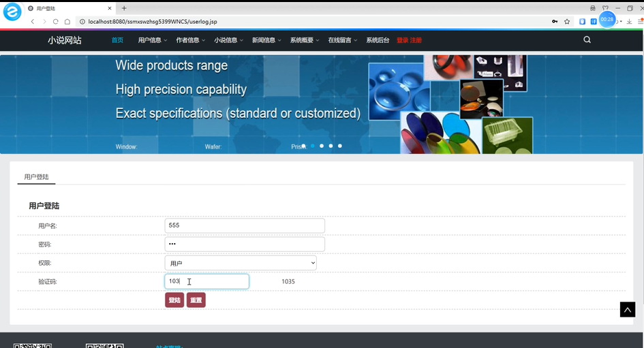Expand the 用户信息 menu
This screenshot has width=644, height=348.
pyautogui.click(x=153, y=40)
